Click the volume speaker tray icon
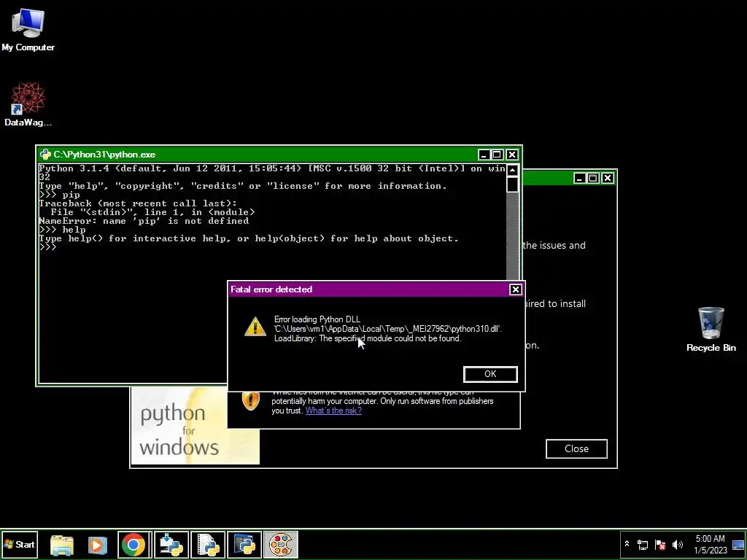Image resolution: width=747 pixels, height=560 pixels. [677, 544]
